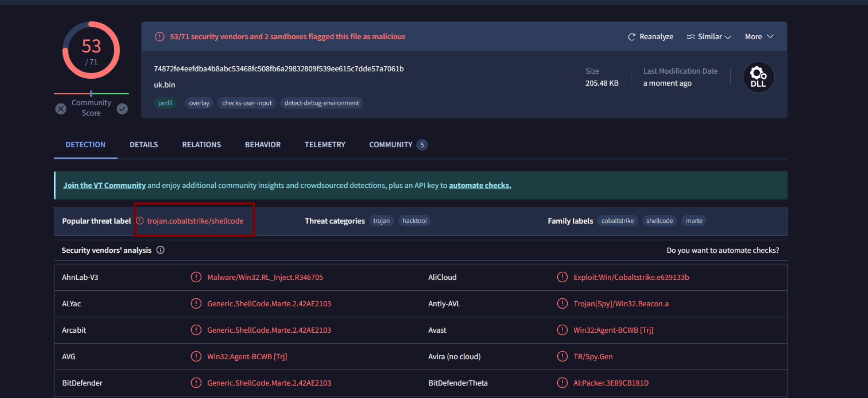The width and height of the screenshot is (868, 398).
Task: Click the DLL file type icon
Action: 758,77
